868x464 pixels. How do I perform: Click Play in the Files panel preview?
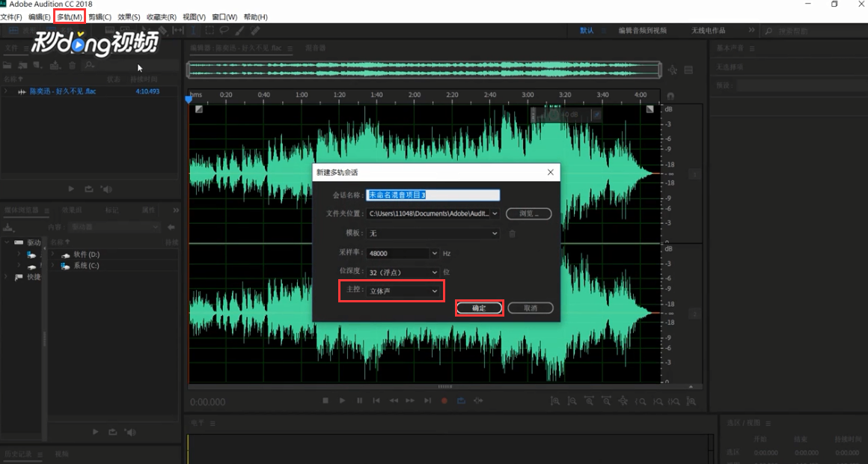71,189
